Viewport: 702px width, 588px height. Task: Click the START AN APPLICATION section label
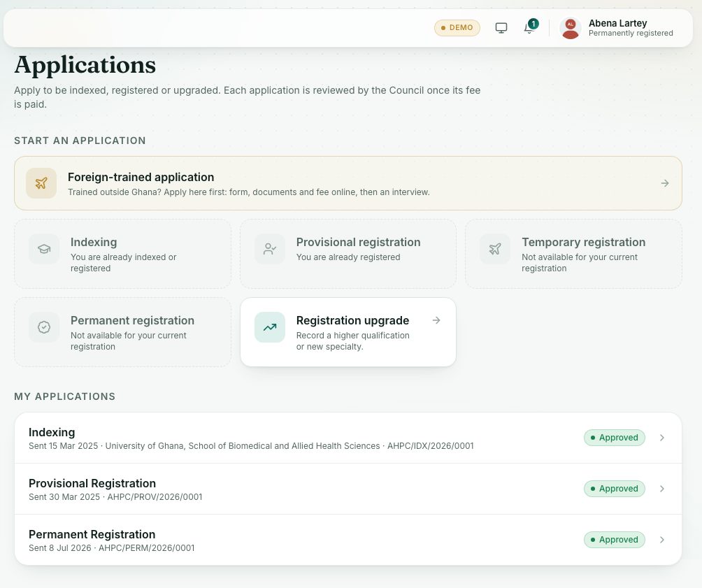point(80,141)
